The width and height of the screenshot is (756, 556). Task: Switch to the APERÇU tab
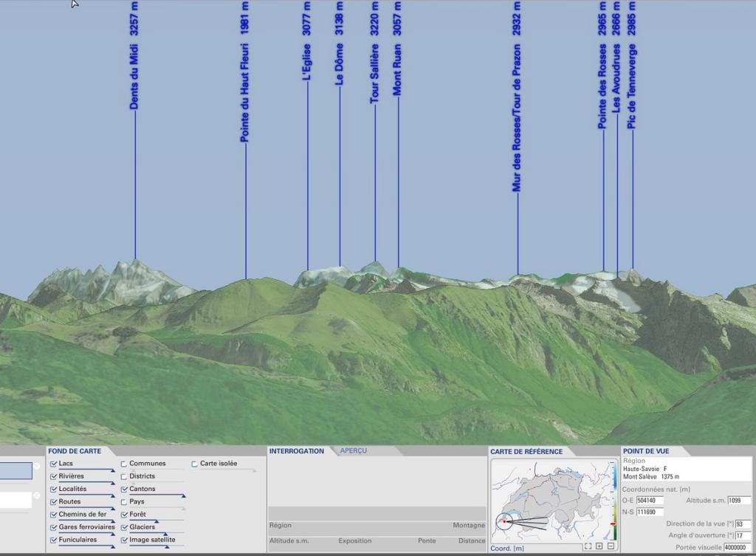[x=353, y=450]
